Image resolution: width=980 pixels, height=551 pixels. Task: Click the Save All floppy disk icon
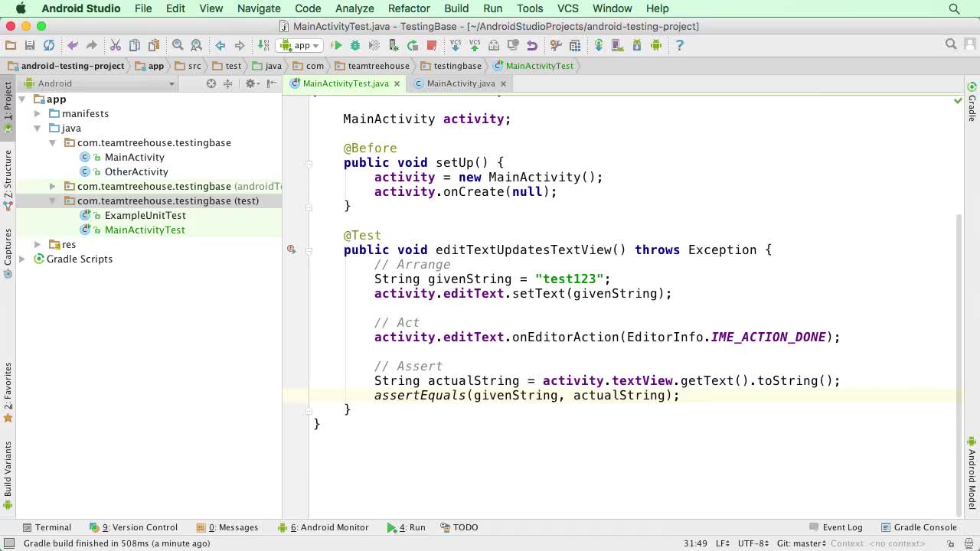[x=30, y=45]
